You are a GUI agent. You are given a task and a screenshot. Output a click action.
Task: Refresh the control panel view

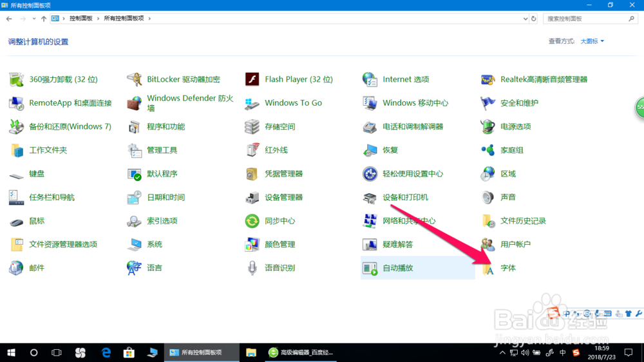coord(533,19)
